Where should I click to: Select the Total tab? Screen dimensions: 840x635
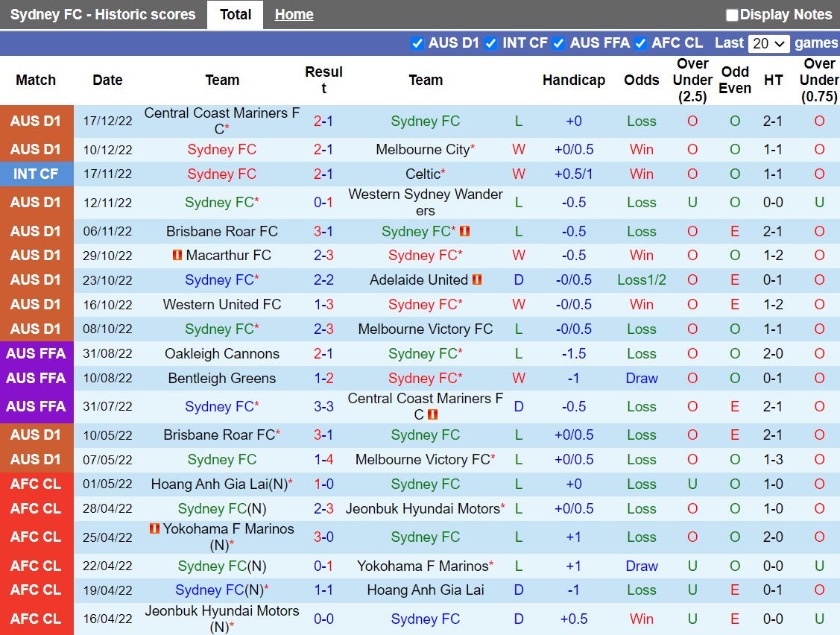(235, 15)
